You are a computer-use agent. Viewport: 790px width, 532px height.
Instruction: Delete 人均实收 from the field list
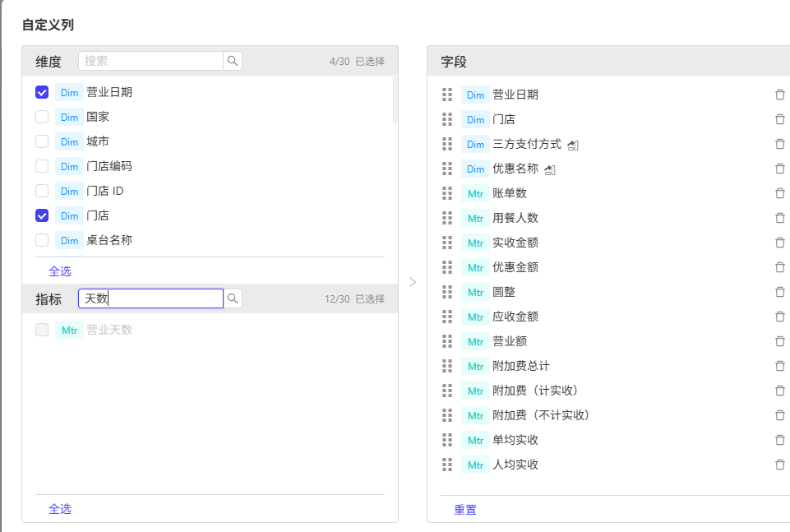click(779, 465)
